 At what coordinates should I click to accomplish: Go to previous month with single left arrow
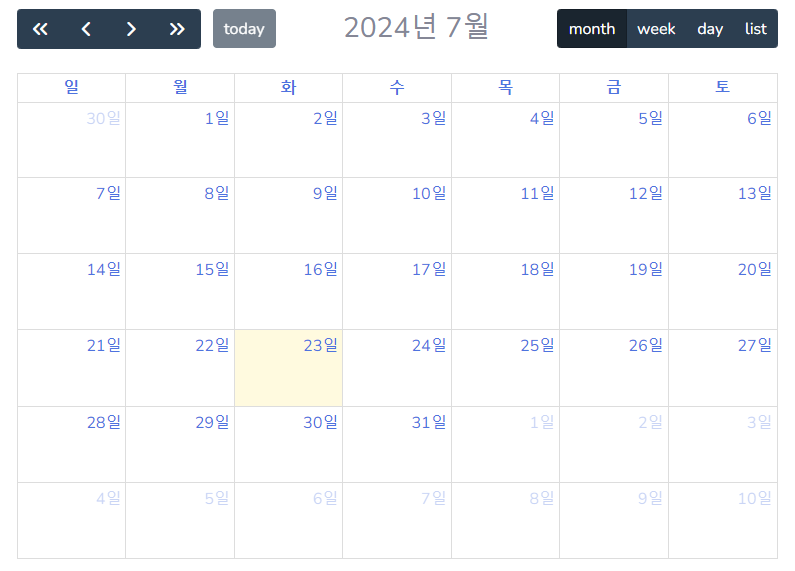pos(86,29)
